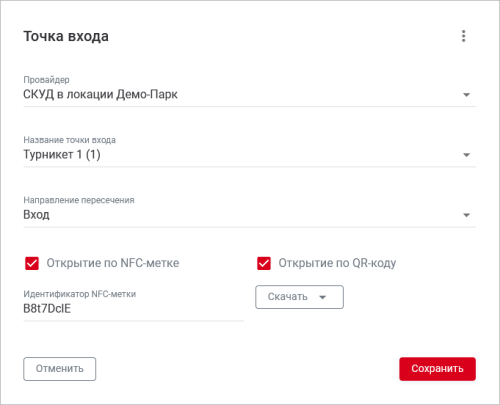Click the Идентификатор NFC-метки field label
This screenshot has width=500, height=405.
pos(80,294)
